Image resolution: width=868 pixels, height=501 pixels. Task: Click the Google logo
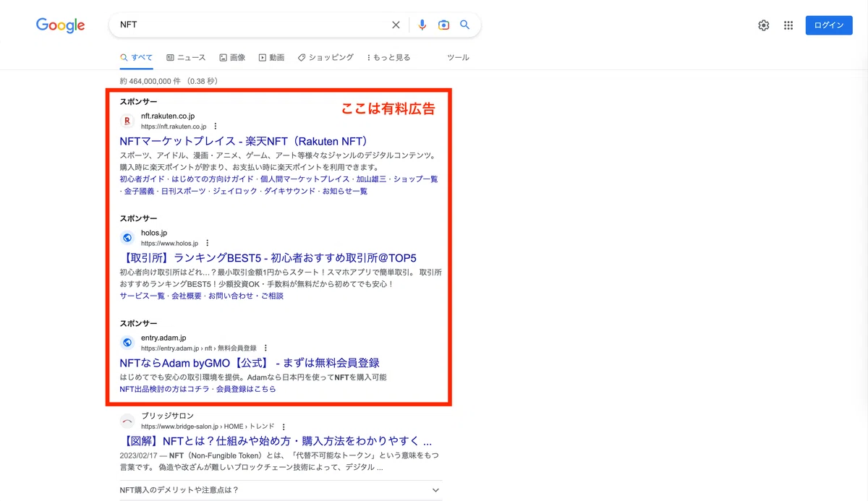(x=61, y=25)
